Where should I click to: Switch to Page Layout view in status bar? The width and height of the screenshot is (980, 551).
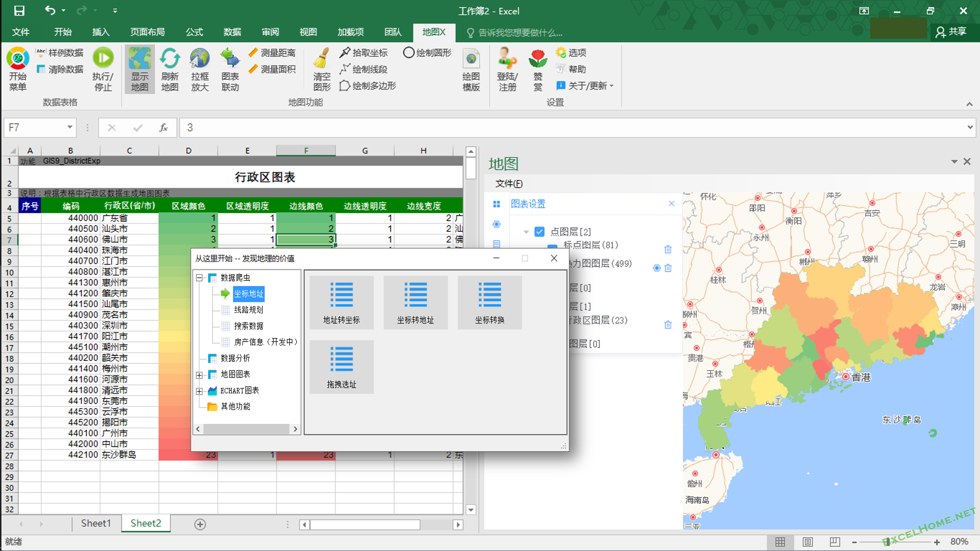coord(807,542)
